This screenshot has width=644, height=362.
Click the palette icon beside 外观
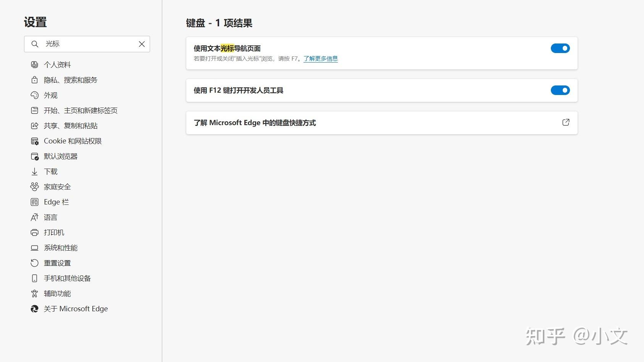click(34, 95)
